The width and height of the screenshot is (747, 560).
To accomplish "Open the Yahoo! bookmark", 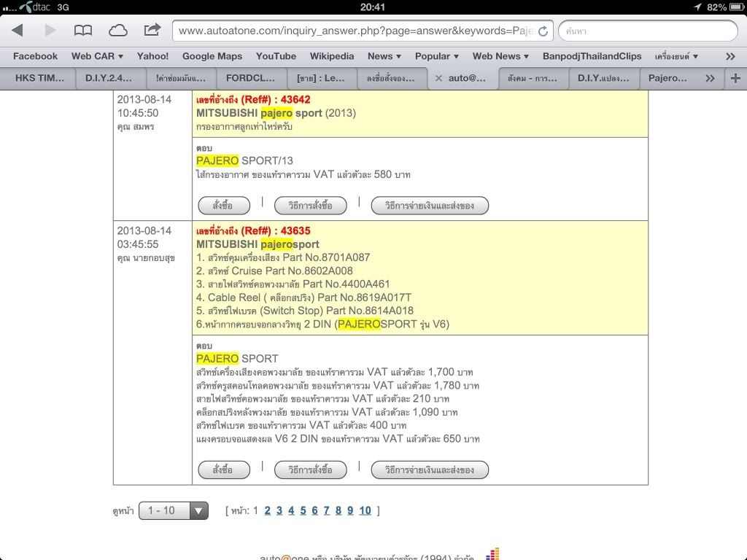I will (x=152, y=56).
